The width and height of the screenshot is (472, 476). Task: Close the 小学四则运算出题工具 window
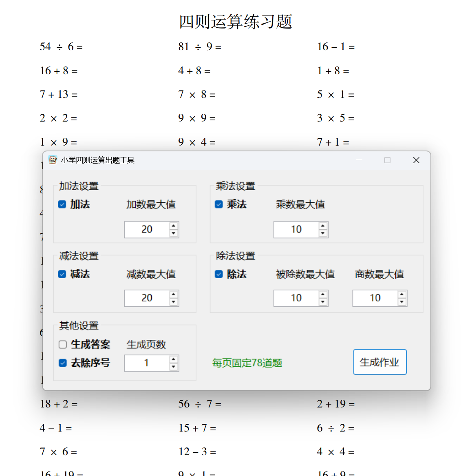pyautogui.click(x=416, y=160)
